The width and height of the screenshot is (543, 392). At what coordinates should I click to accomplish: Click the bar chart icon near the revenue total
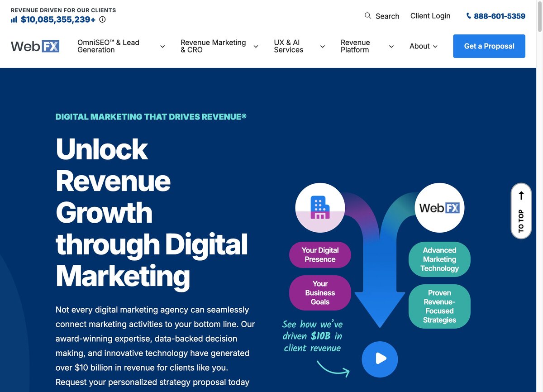[14, 19]
